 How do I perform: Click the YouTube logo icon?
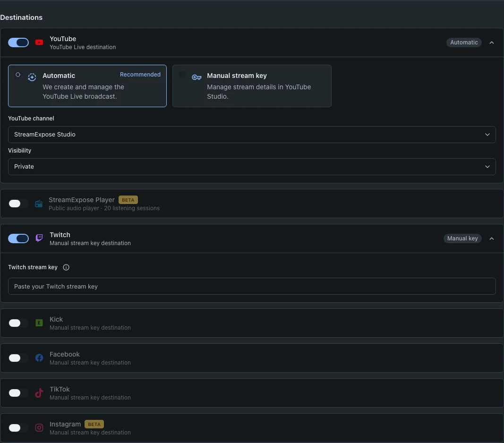pos(39,43)
